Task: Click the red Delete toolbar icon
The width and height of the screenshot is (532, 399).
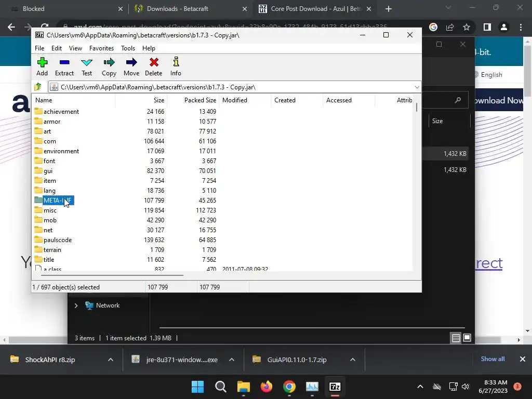Action: pos(154,62)
